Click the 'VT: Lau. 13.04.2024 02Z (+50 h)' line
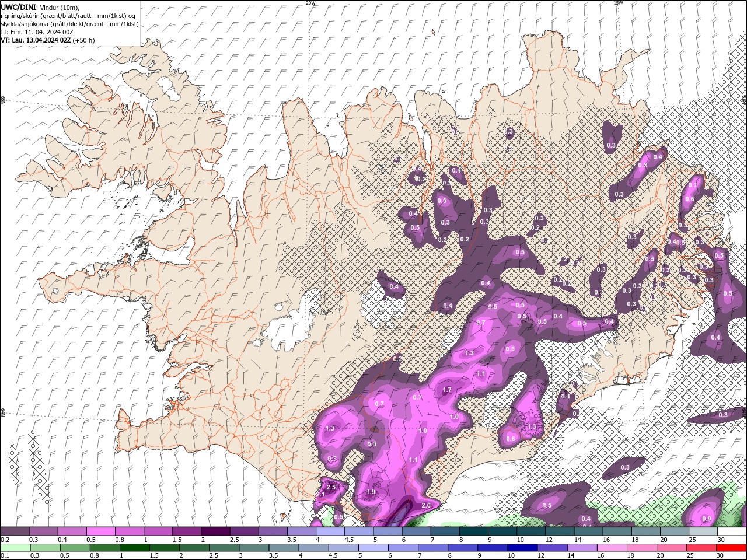 click(48, 40)
